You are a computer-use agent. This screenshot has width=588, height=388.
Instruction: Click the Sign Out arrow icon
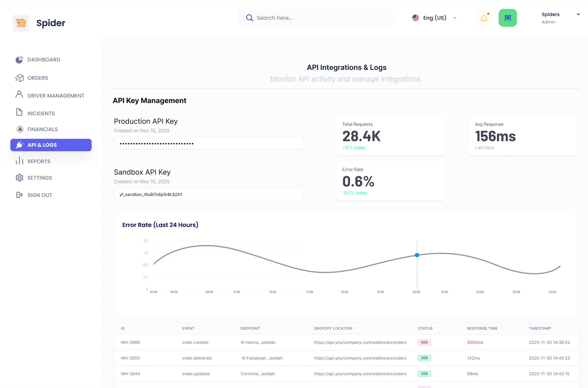click(x=19, y=195)
